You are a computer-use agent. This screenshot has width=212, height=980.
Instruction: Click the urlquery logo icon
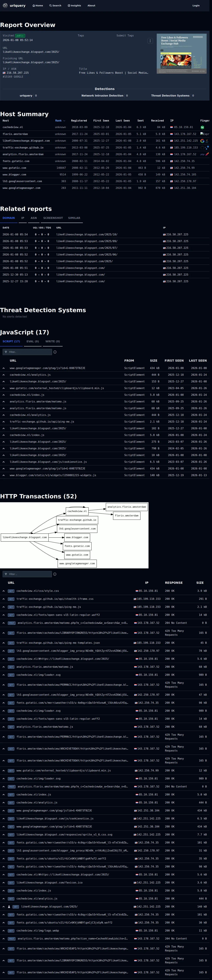click(5, 6)
